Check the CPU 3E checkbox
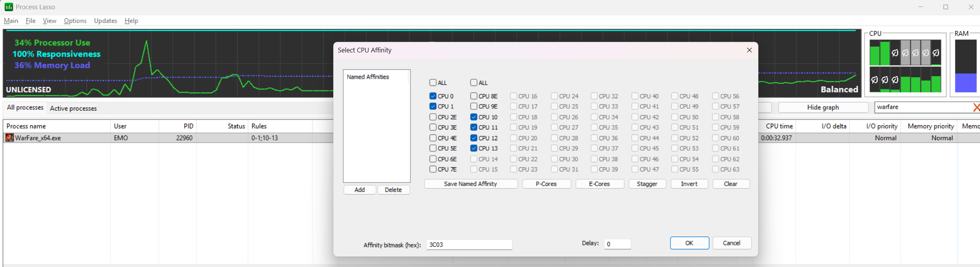 click(x=433, y=127)
